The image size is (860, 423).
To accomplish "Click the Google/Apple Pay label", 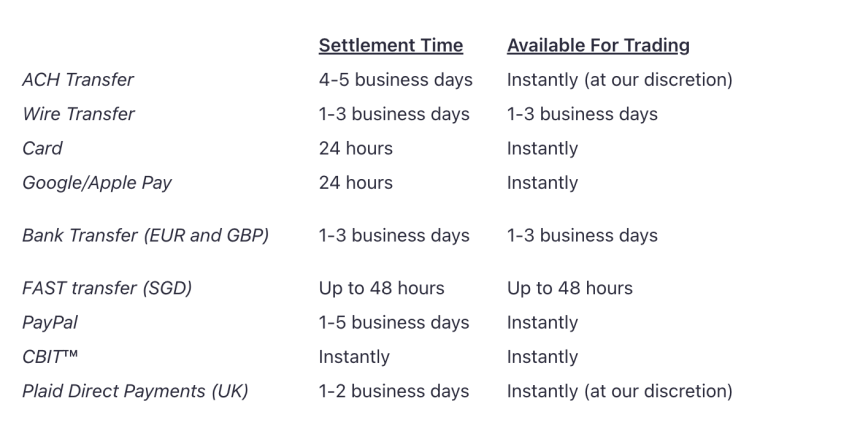I will 97,182.
